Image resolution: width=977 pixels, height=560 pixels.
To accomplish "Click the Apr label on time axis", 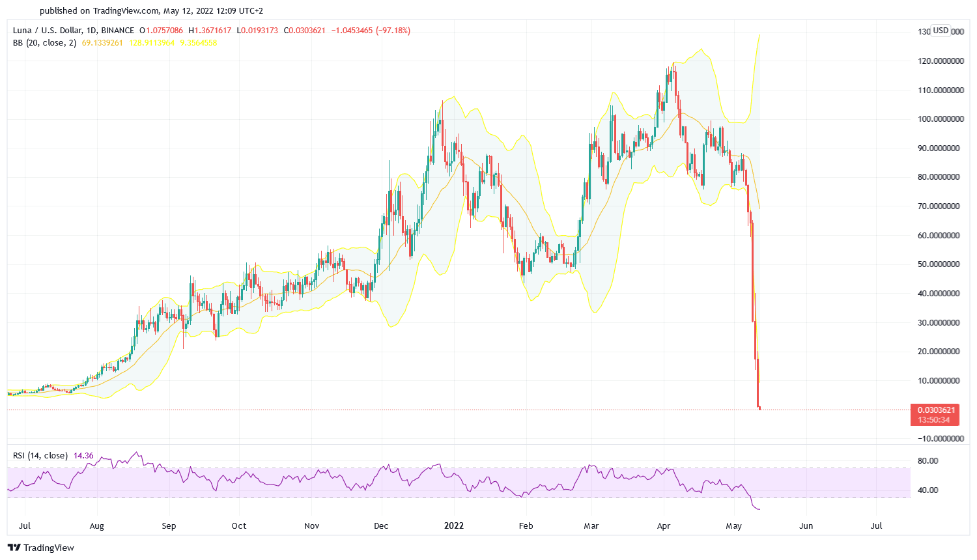I will click(x=664, y=526).
